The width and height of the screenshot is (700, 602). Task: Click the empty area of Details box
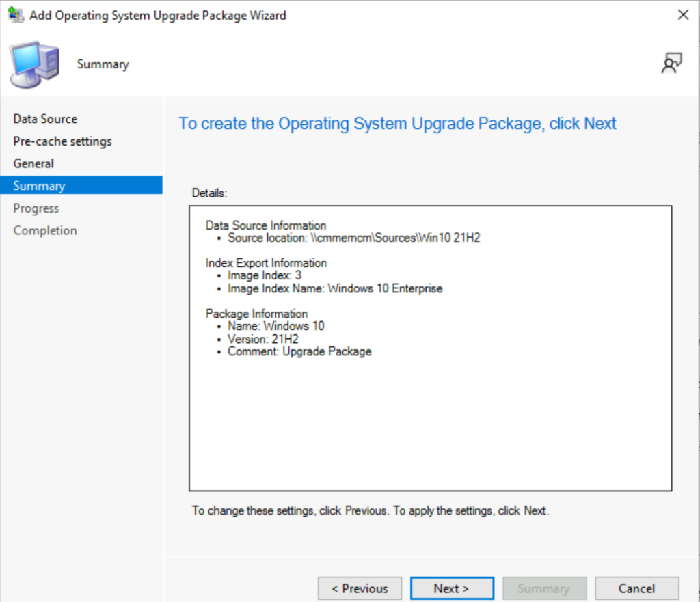click(x=430, y=424)
